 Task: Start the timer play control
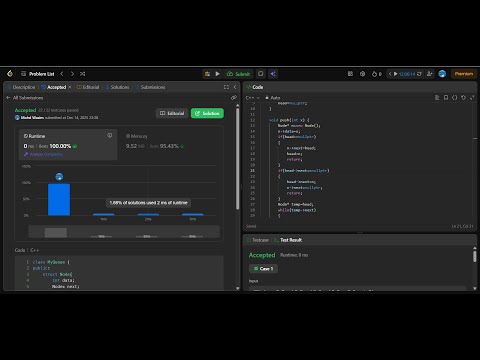[x=396, y=74]
